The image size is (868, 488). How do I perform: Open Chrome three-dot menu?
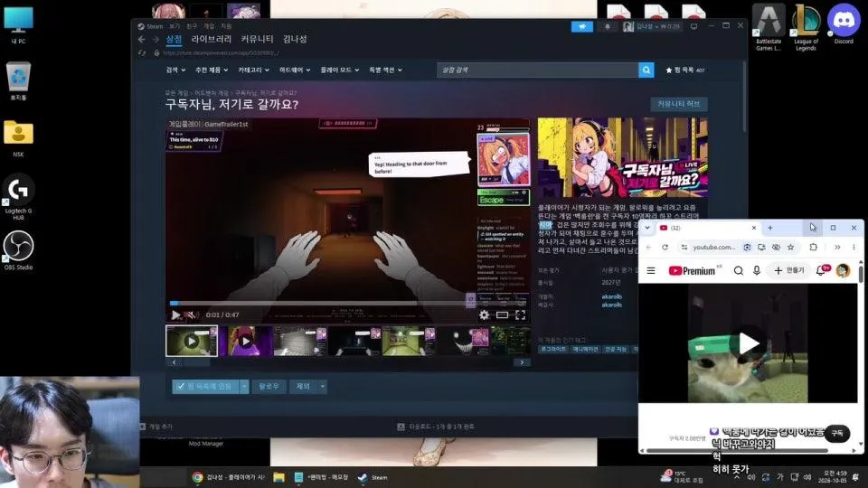click(854, 248)
